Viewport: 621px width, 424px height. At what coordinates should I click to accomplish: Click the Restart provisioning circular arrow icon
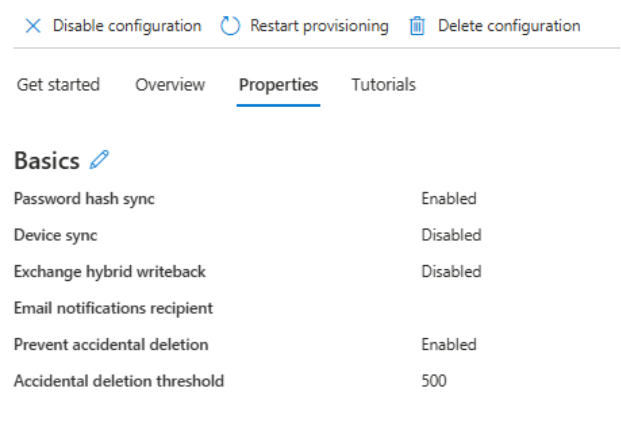230,26
